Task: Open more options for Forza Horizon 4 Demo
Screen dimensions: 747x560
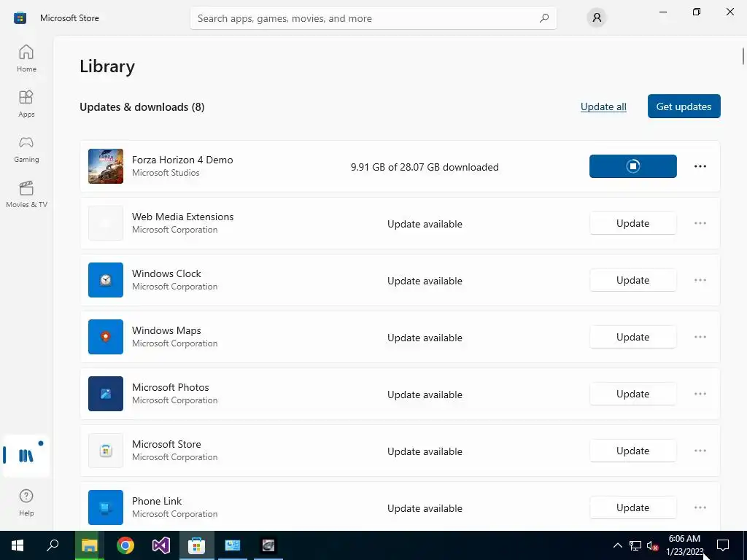Action: coord(700,166)
